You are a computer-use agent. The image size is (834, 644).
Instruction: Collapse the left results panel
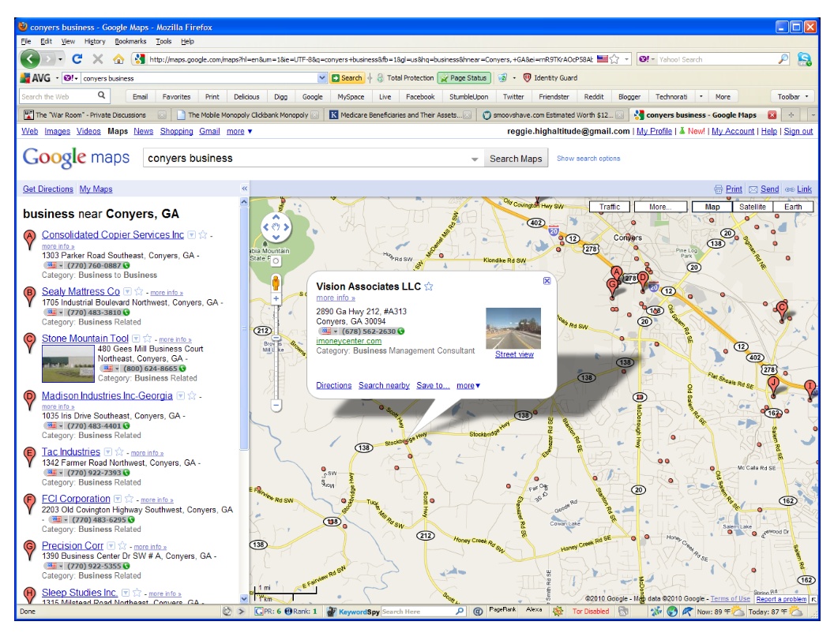point(244,189)
